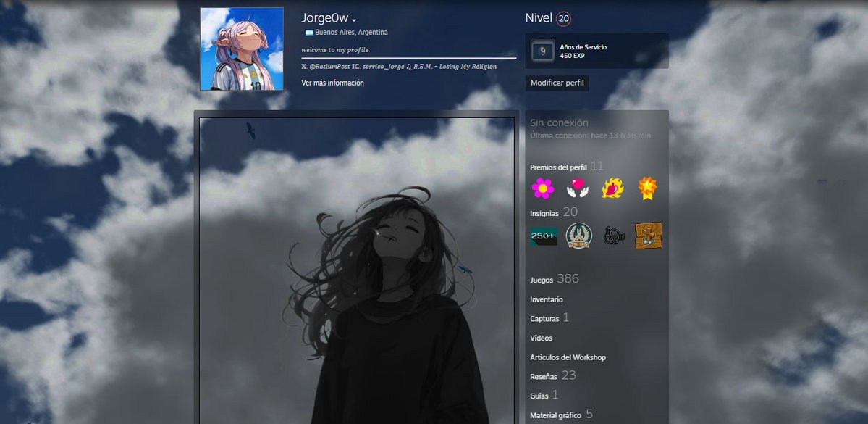
Task: Expand the JorgeOw name history dropdown arrow
Action: pyautogui.click(x=354, y=20)
